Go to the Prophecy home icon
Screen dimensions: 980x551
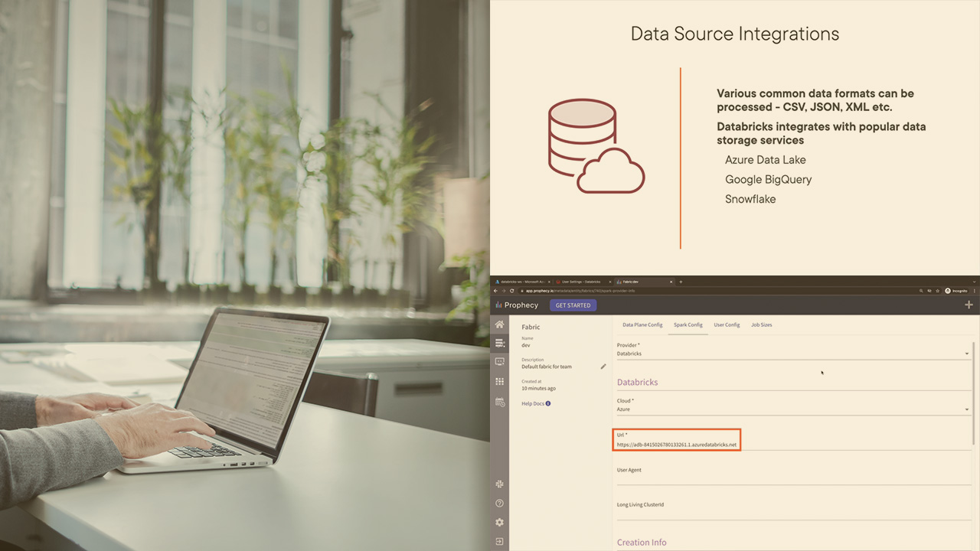click(499, 324)
